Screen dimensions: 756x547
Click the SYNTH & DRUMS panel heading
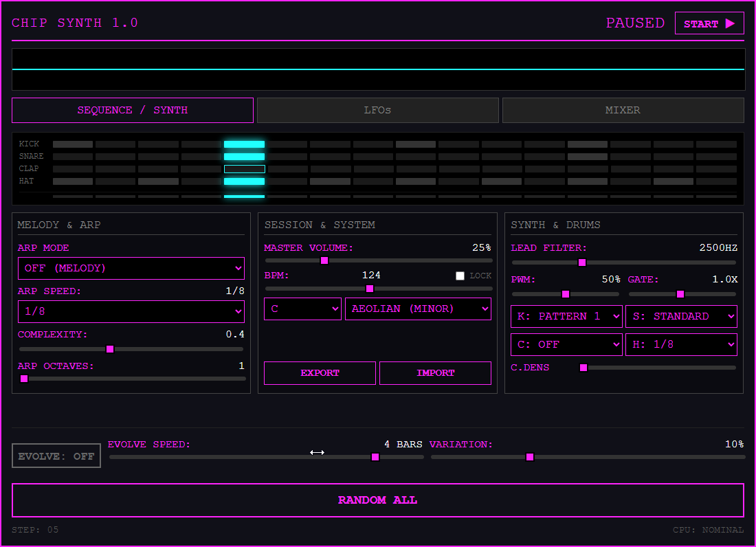[x=555, y=225]
